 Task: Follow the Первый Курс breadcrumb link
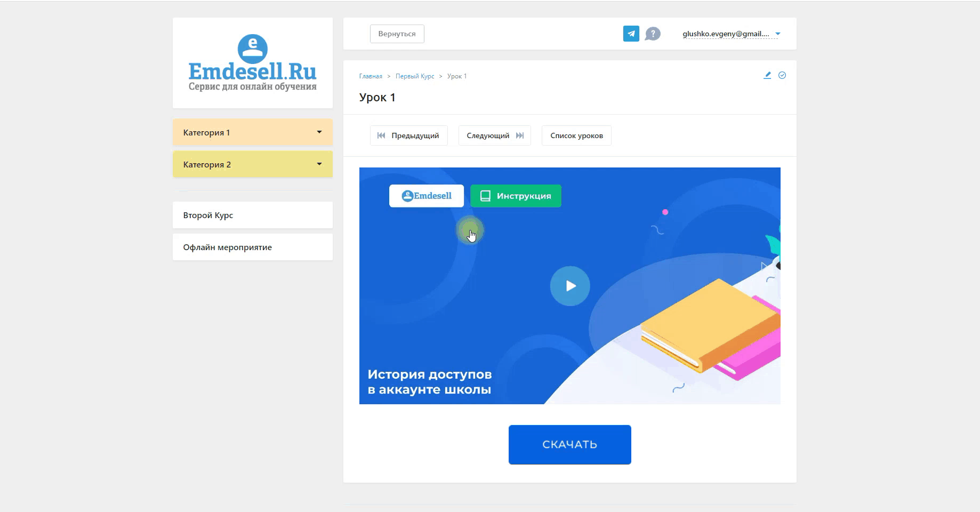coord(415,76)
